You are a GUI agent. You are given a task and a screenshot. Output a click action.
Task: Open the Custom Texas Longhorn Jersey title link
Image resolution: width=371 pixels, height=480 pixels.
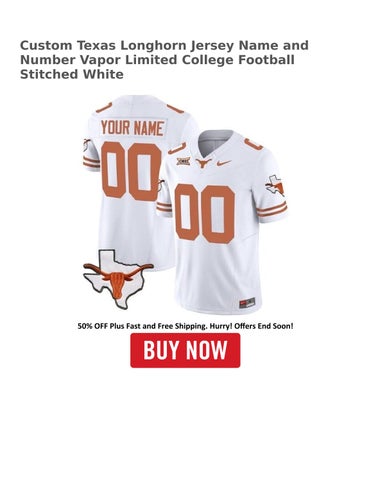(x=164, y=60)
